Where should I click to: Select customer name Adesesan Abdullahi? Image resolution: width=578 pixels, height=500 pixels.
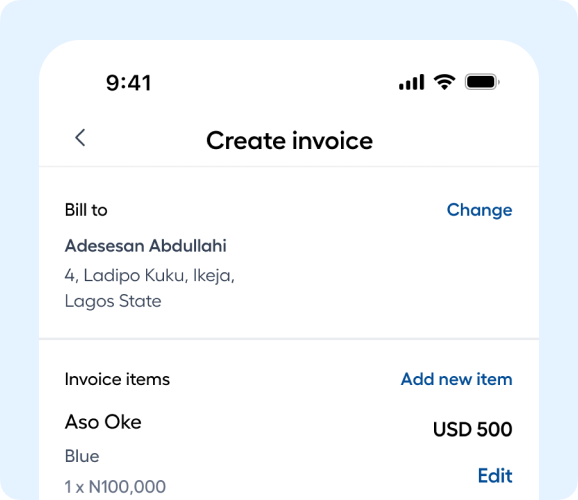pyautogui.click(x=146, y=246)
